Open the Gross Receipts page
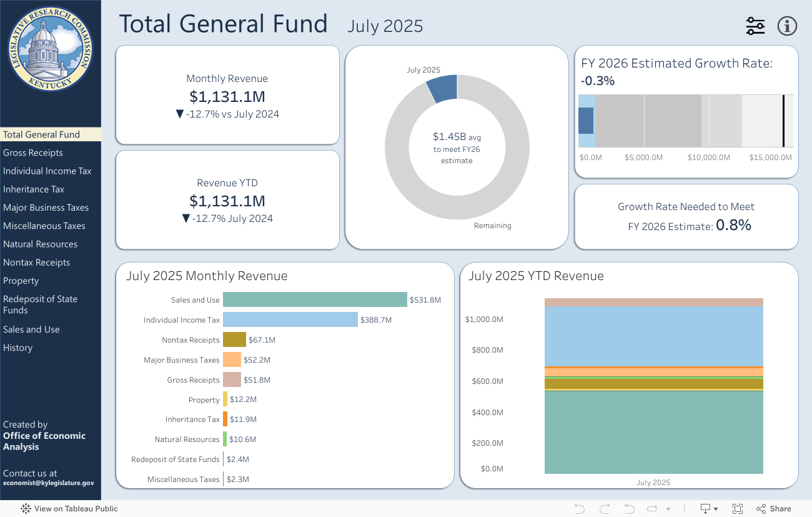Viewport: 812px width, 517px height. (33, 153)
